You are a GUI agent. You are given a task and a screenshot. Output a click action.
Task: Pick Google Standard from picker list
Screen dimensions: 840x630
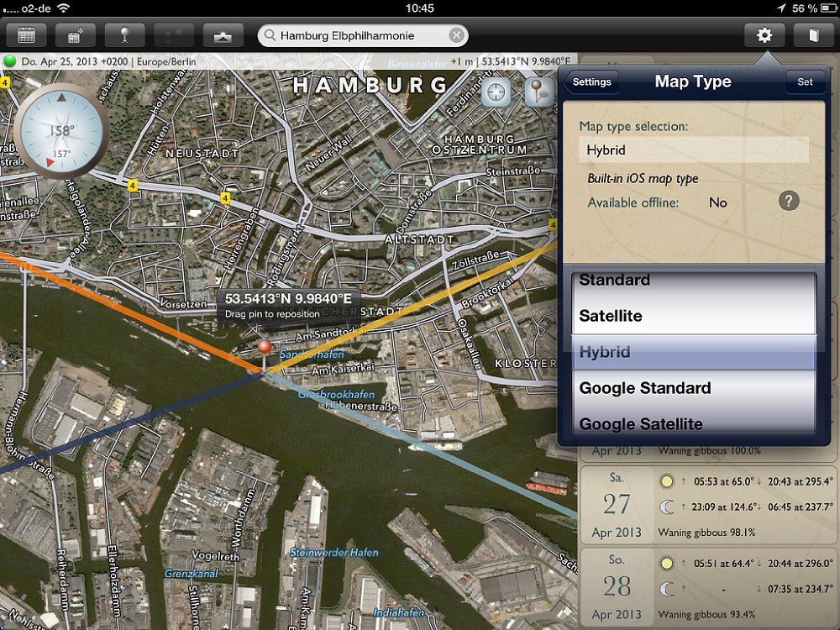pyautogui.click(x=645, y=388)
